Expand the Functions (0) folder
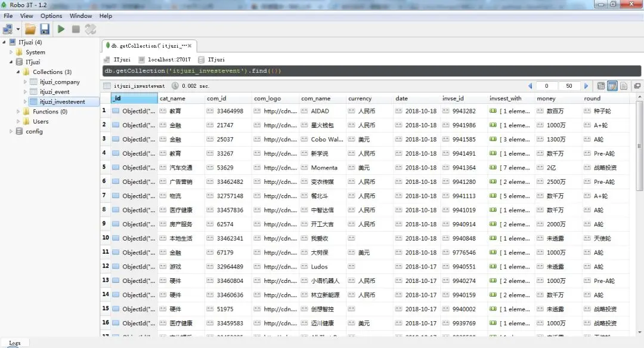The width and height of the screenshot is (644, 348). 18,112
